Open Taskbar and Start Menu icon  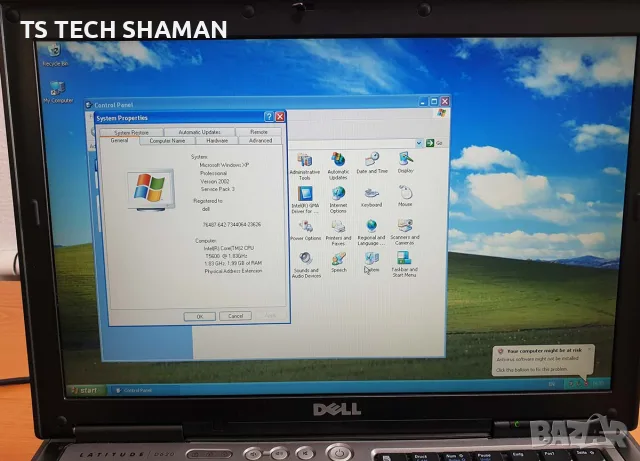click(x=404, y=264)
